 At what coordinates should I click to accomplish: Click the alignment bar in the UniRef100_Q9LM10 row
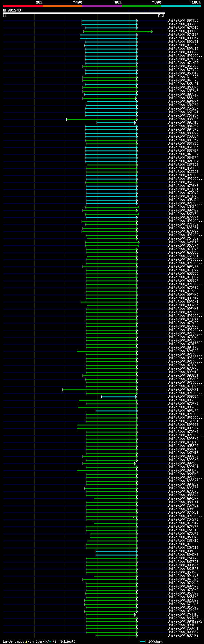pos(116,123)
